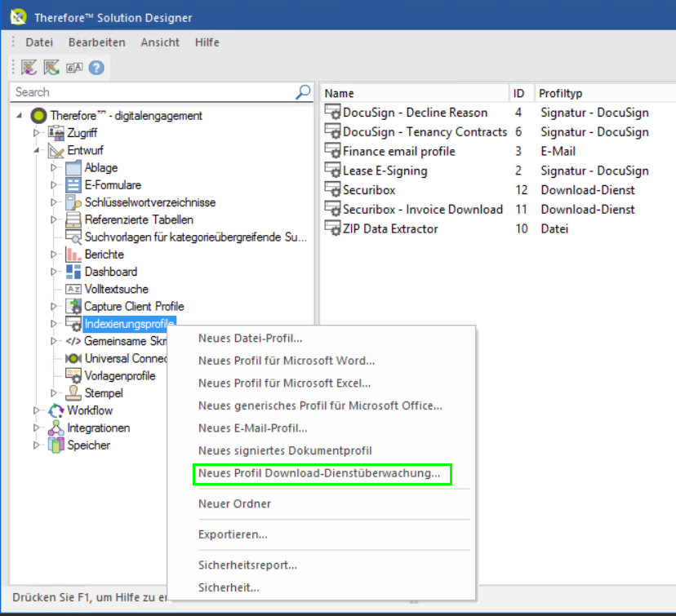Expand the Speicher node
Screen dimensions: 676x616
pos(37,445)
